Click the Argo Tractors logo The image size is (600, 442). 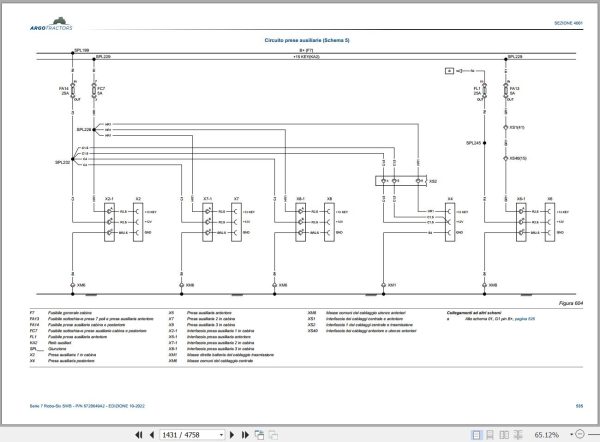click(x=51, y=24)
